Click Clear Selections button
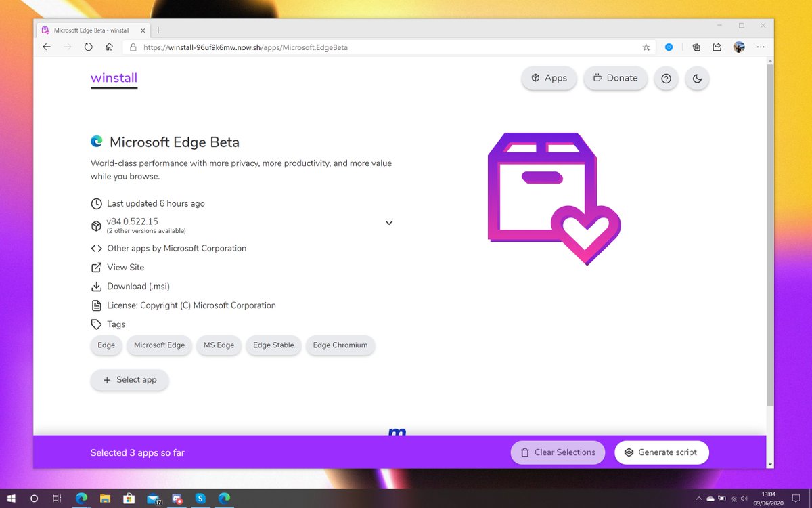 tap(558, 452)
